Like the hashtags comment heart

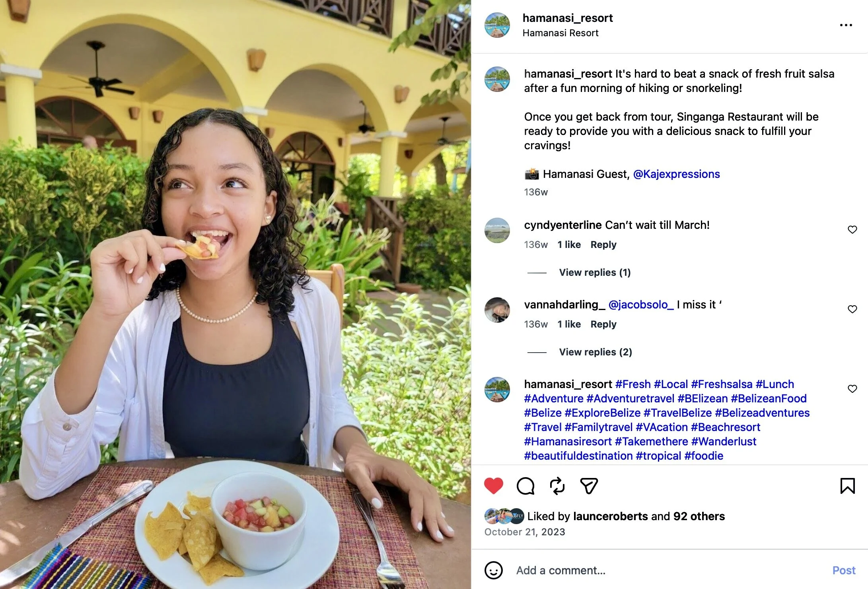tap(852, 389)
